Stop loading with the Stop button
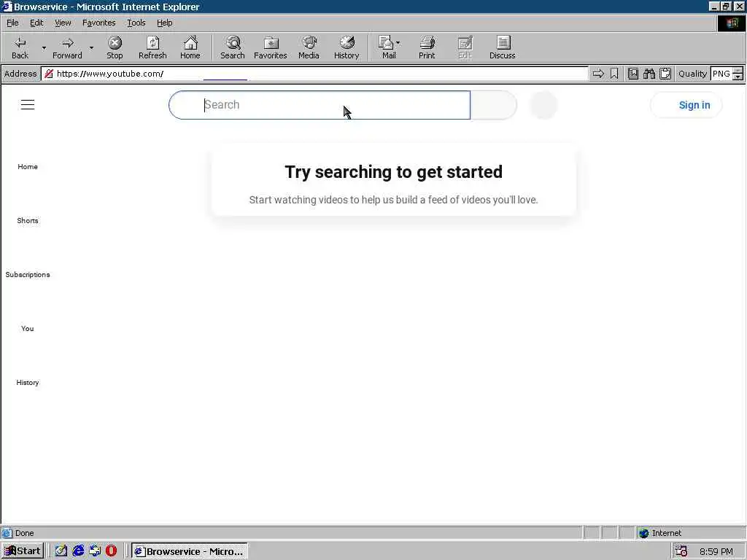747x560 pixels. 115,47
